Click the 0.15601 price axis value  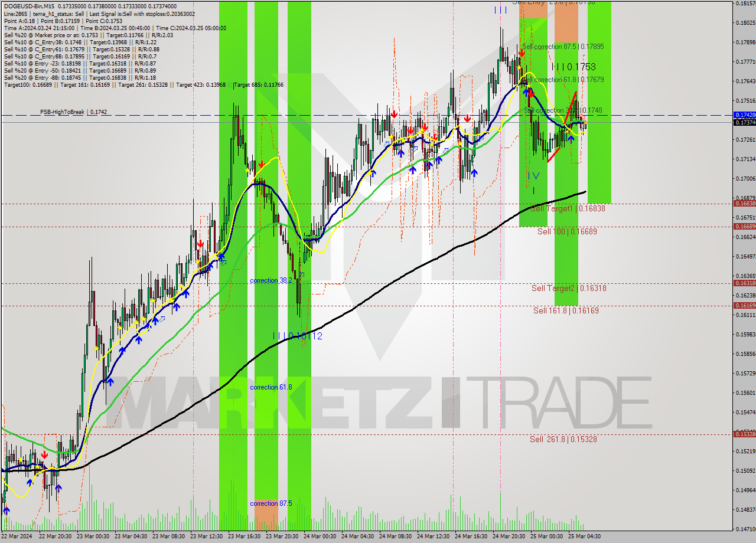745,393
